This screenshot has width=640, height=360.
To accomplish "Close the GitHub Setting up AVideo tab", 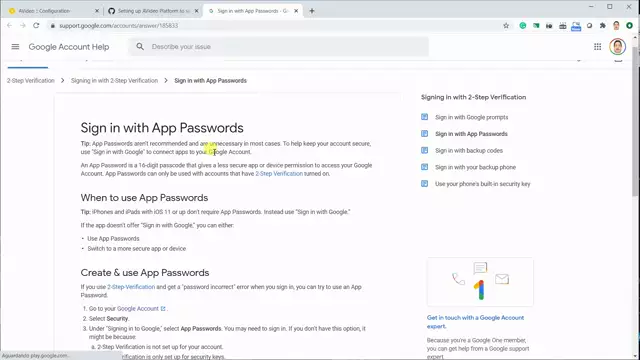I will coord(196,11).
